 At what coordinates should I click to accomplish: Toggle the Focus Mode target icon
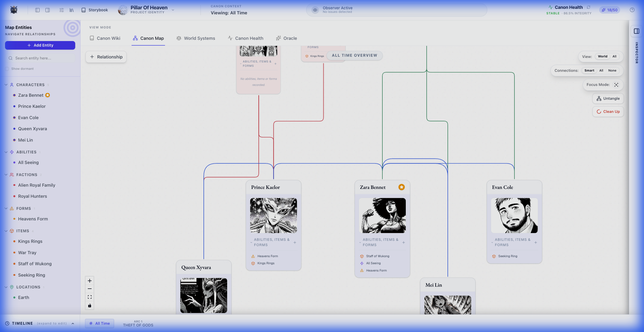coord(616,85)
